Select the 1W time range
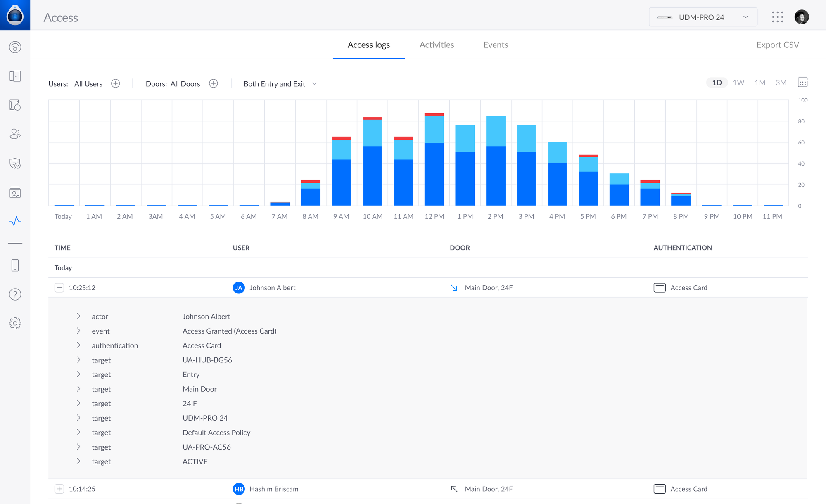The image size is (826, 504). [738, 83]
